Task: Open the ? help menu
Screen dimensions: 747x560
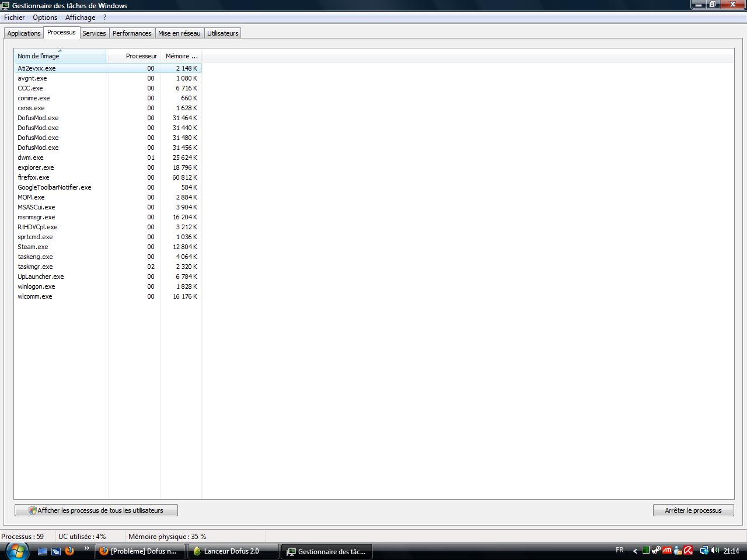Action: point(105,17)
